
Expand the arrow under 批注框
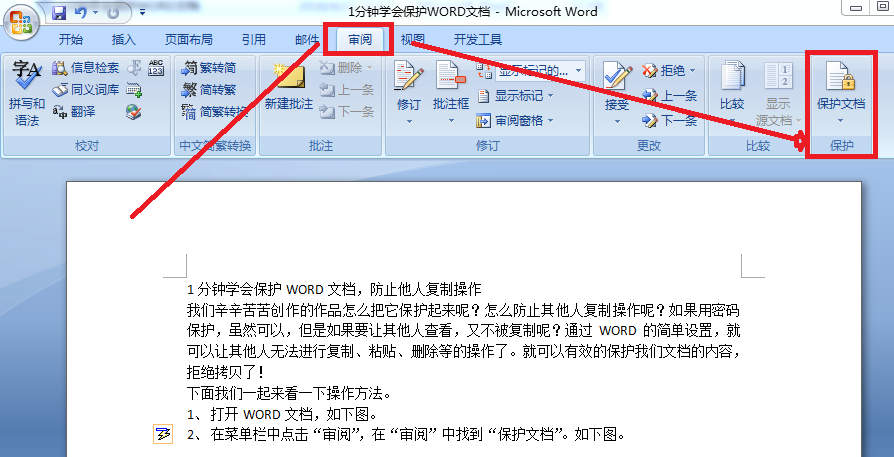(x=451, y=121)
